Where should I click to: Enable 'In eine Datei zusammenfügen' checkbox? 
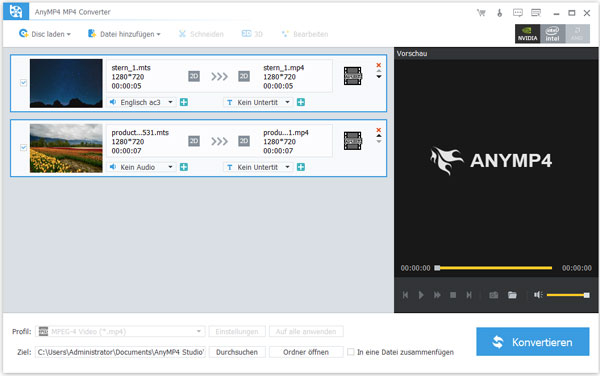coord(351,352)
